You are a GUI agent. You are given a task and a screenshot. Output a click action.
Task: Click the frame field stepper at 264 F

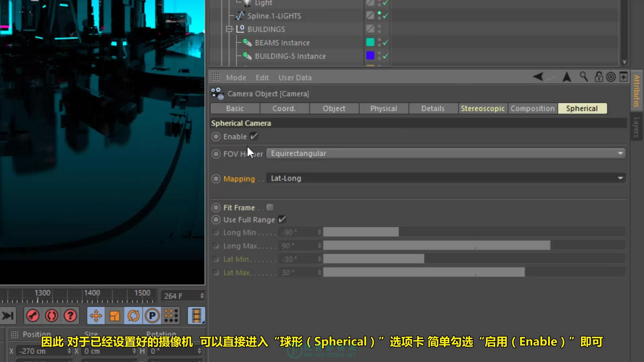202,296
